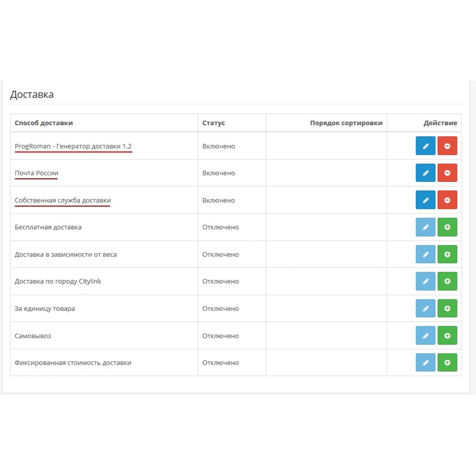
Task: Uninstall the Почта России shipping method
Action: click(447, 173)
